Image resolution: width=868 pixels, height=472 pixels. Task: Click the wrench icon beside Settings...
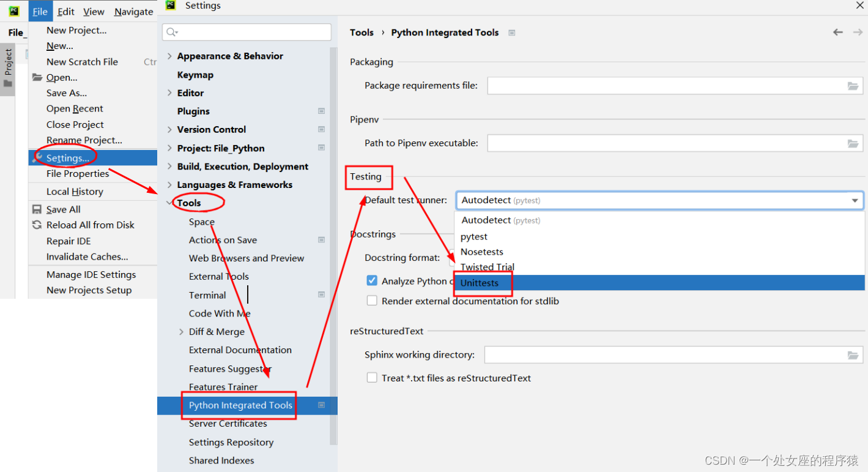tap(37, 157)
